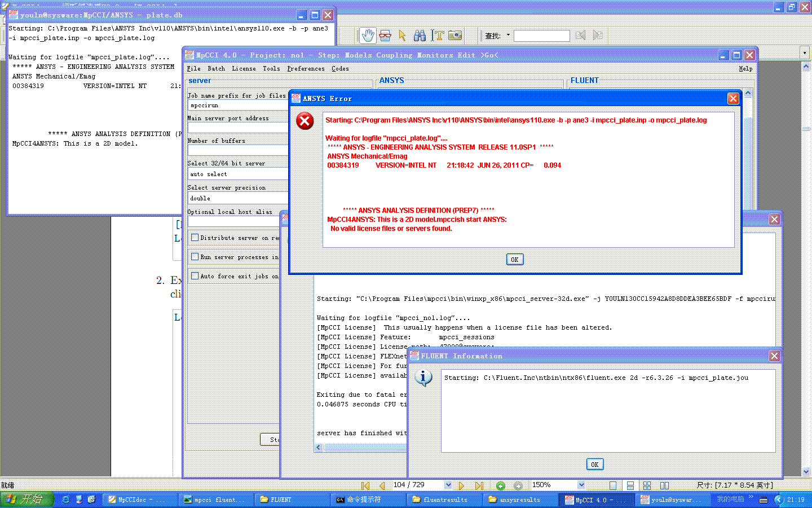Open the Command Prompt window from the taskbar

(x=367, y=499)
